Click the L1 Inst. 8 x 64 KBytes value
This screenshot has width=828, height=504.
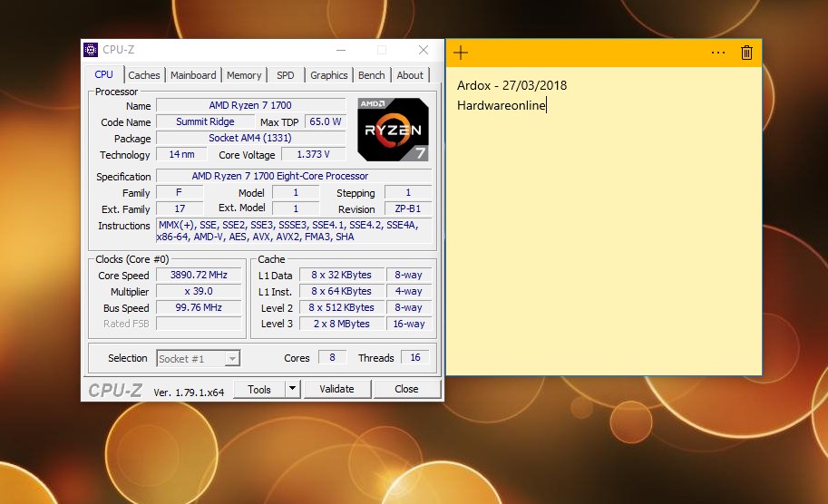(342, 291)
